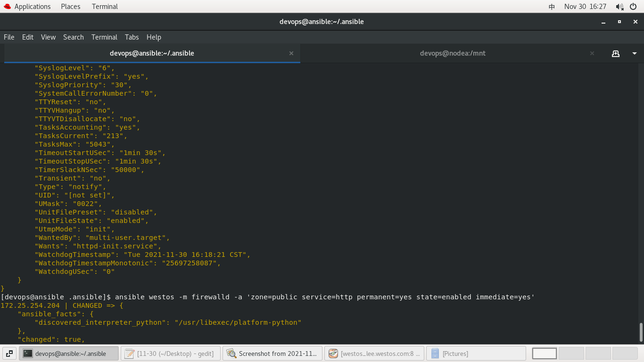The height and width of the screenshot is (362, 644).
Task: Switch to the first workspace
Action: (x=545, y=354)
